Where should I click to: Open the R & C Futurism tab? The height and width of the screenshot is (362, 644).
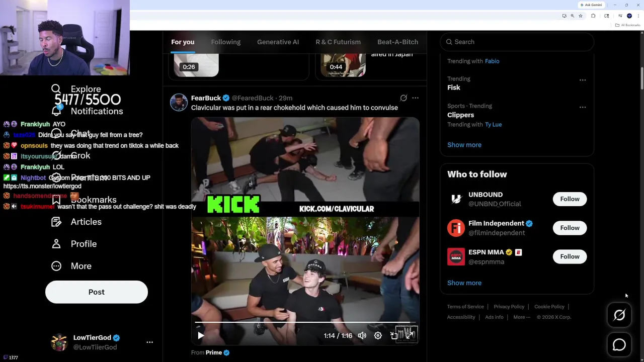tap(338, 42)
